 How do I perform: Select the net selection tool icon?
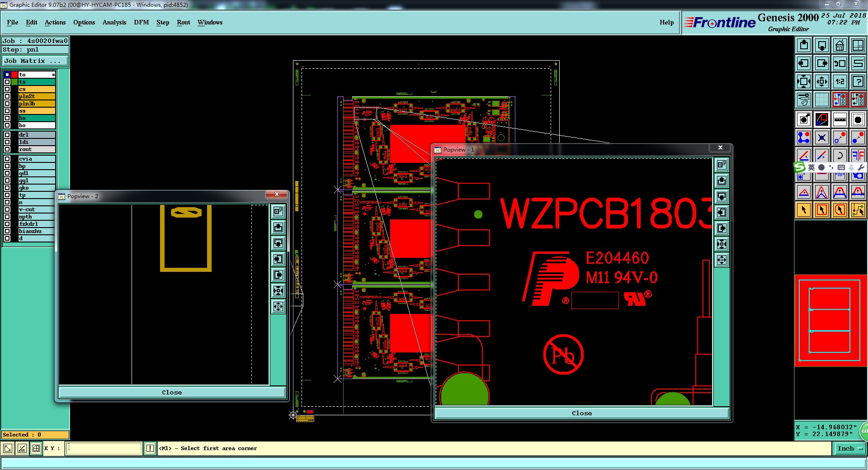pyautogui.click(x=858, y=210)
